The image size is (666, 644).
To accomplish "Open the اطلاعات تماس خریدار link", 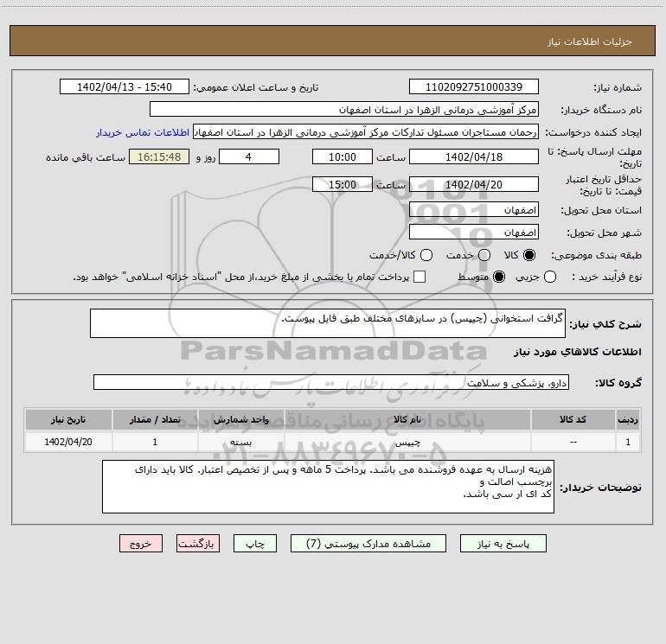I will point(143,132).
